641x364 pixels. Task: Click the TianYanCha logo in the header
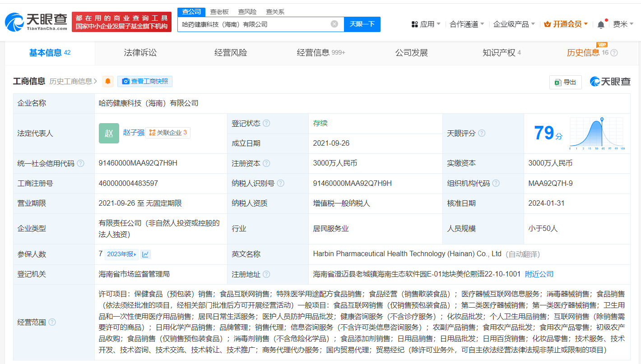coord(36,22)
